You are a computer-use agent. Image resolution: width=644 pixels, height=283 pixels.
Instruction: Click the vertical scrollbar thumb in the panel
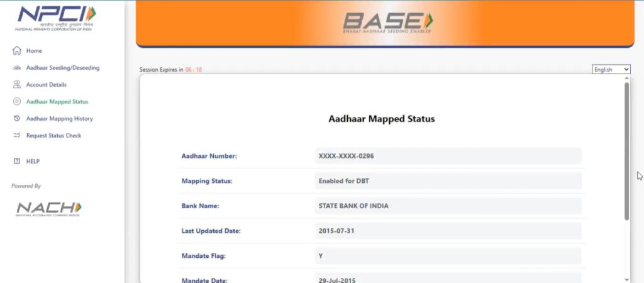[x=626, y=151]
